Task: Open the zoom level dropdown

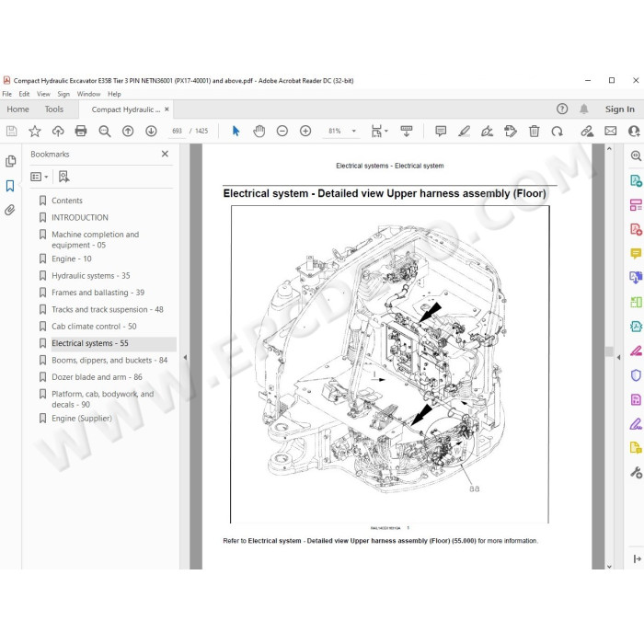Action: (x=353, y=131)
